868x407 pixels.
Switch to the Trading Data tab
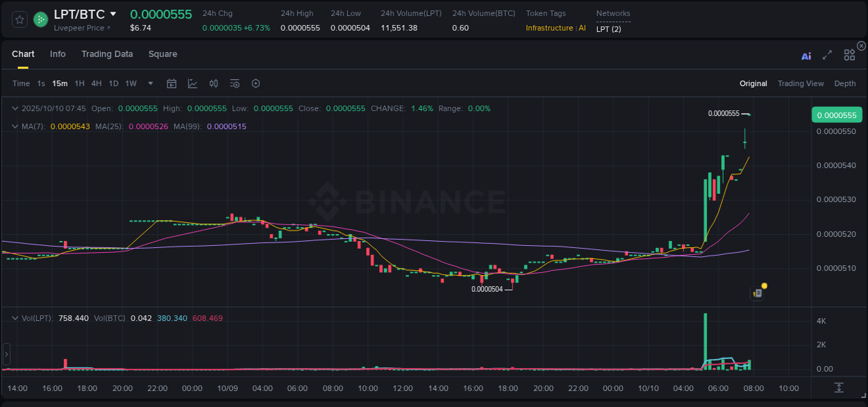[x=107, y=54]
